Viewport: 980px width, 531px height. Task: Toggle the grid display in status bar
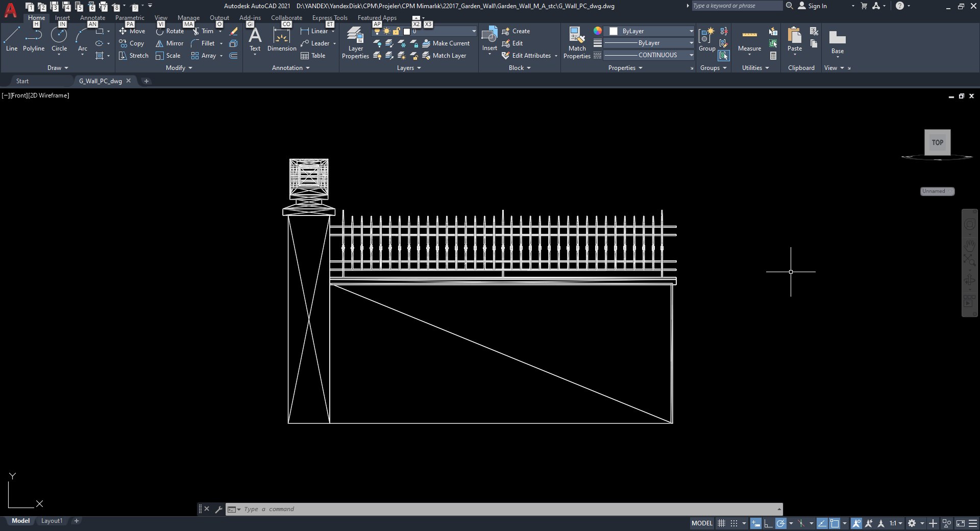[721, 523]
